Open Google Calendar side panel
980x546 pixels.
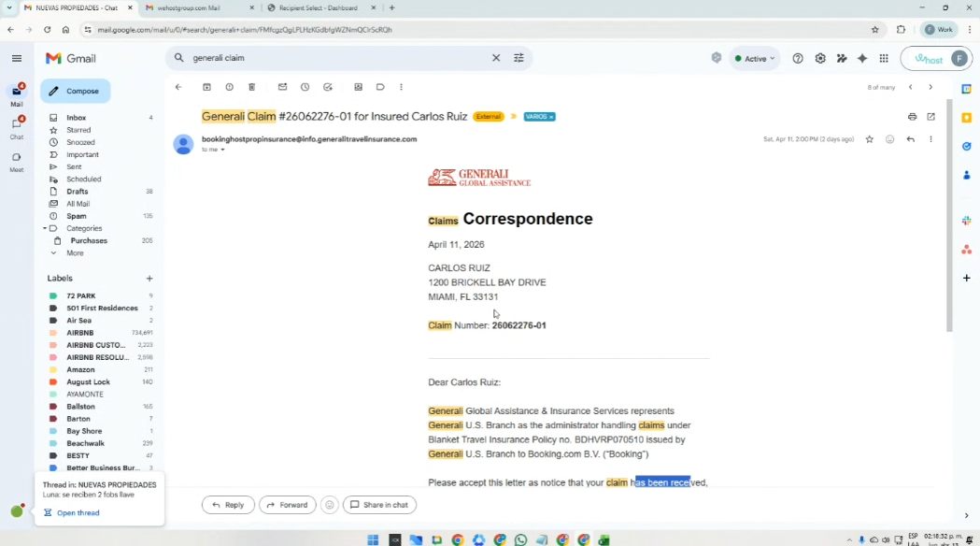click(966, 90)
